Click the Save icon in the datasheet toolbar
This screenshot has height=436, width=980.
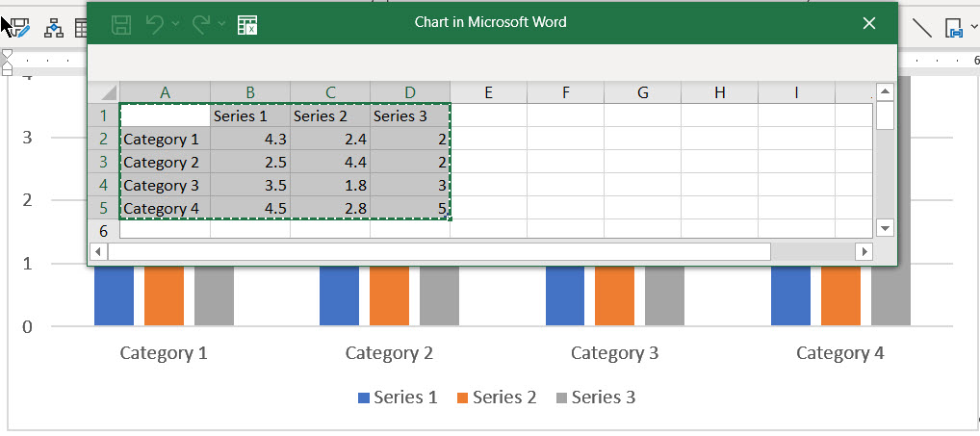tap(121, 25)
